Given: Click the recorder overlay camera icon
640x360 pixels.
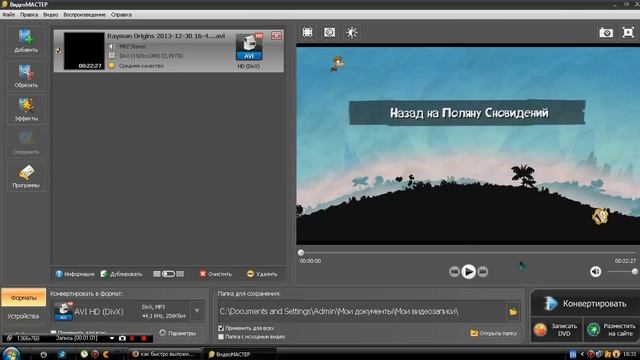Looking at the screenshot, I should tap(122, 338).
